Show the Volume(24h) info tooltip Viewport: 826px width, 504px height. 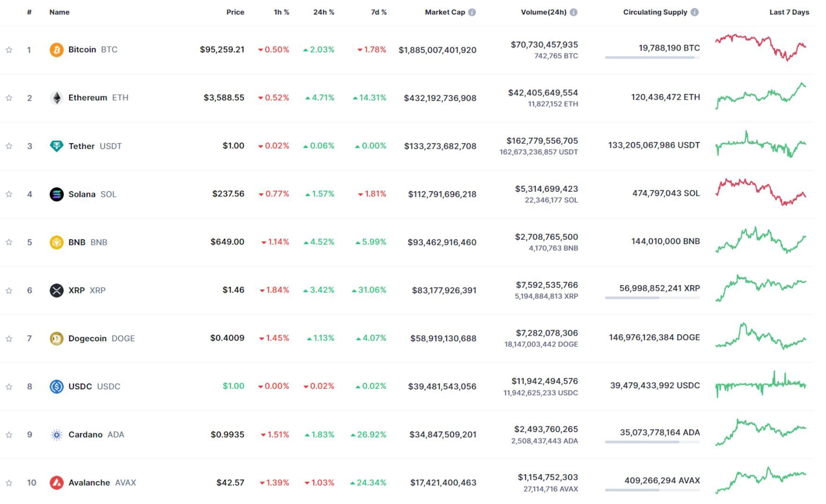coord(573,12)
